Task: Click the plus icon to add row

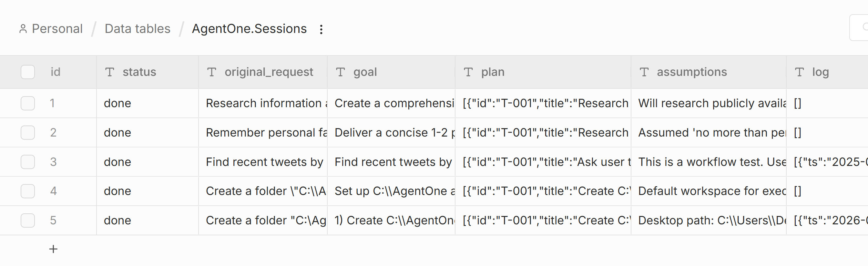Action: pos(53,249)
